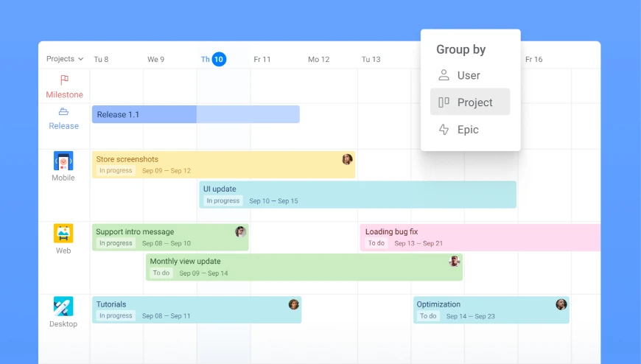Viewport: 641px width, 364px height.
Task: Open the Tutorials task
Action: click(197, 310)
